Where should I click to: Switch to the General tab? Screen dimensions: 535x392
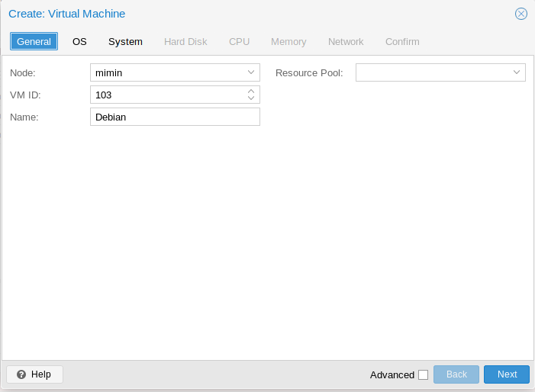[34, 41]
